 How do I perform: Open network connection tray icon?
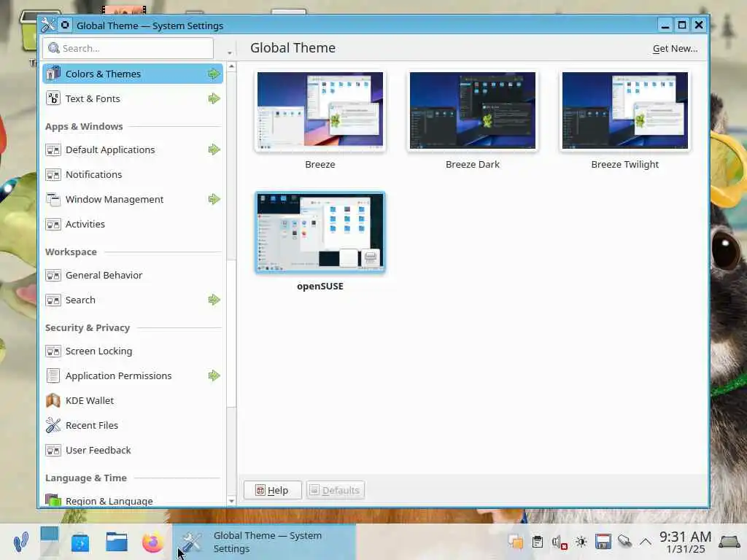(624, 542)
